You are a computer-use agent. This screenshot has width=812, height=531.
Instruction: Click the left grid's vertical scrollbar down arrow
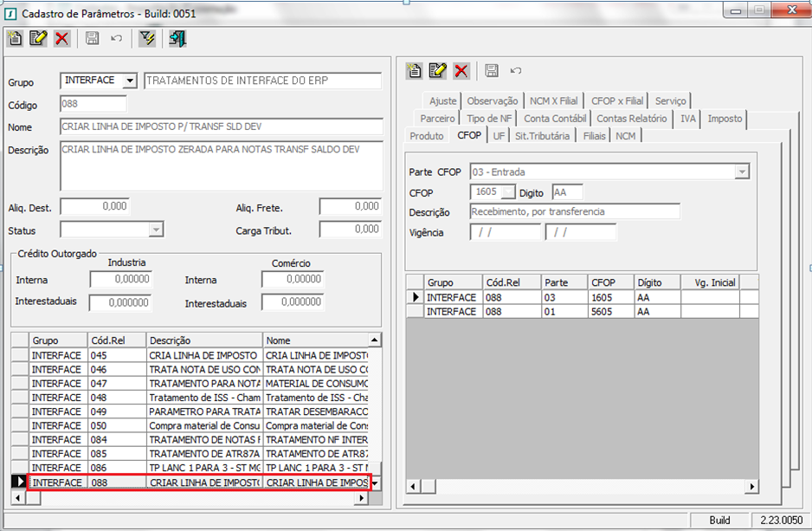point(375,483)
